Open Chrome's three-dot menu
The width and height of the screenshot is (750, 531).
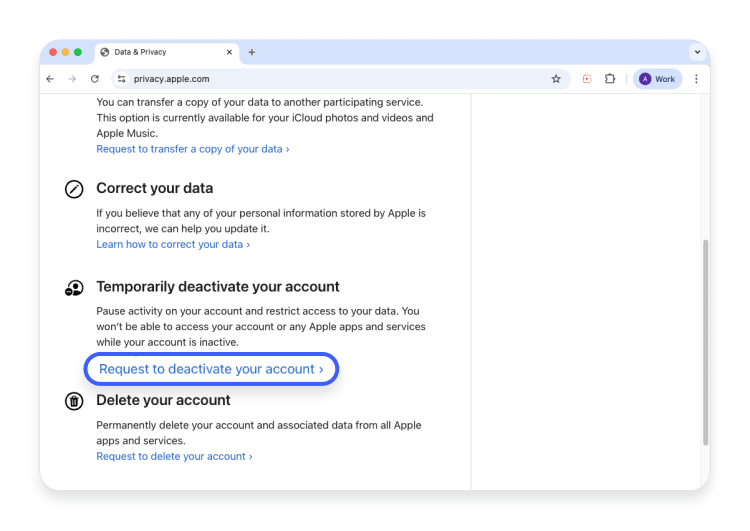(696, 79)
